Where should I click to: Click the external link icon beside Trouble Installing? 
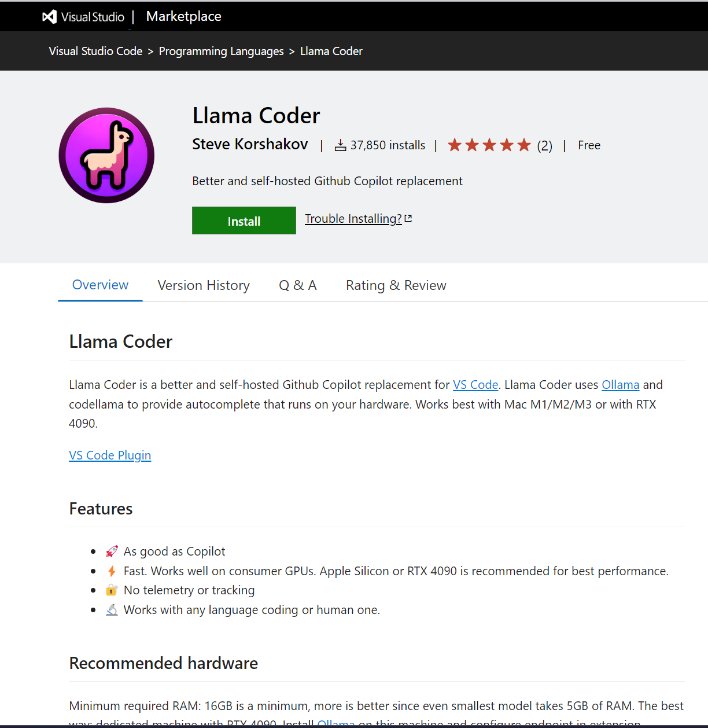(408, 218)
